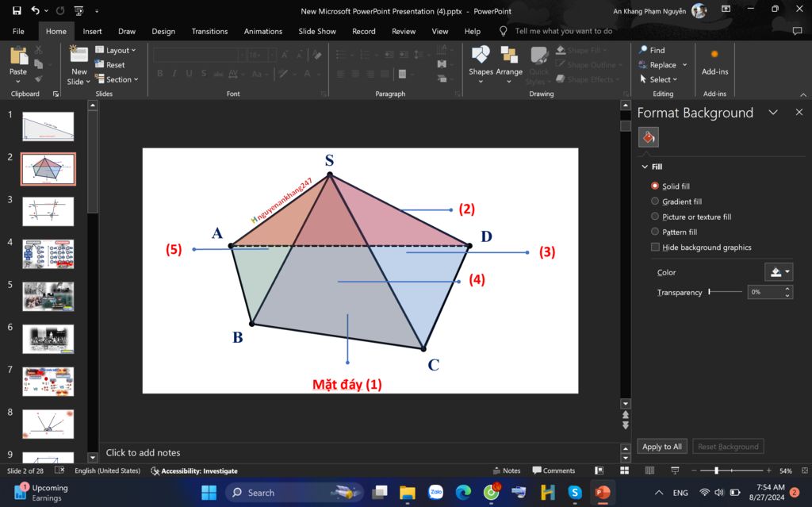Screen dimensions: 812x507
Task: Open the Slide Show tab
Action: click(317, 31)
